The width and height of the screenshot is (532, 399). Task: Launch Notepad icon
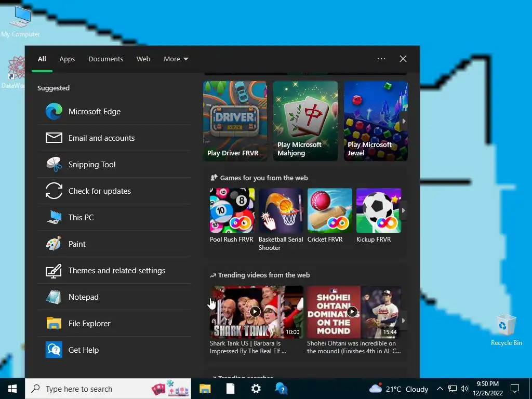pyautogui.click(x=54, y=297)
